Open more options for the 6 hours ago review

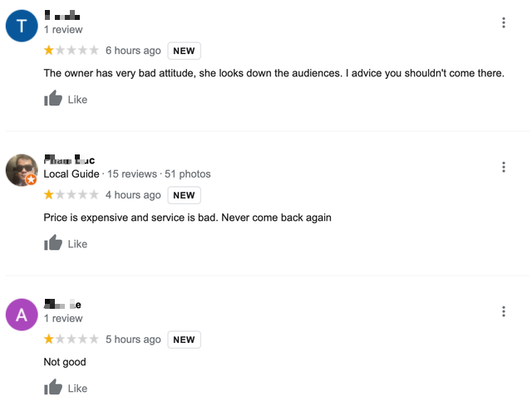coord(504,22)
